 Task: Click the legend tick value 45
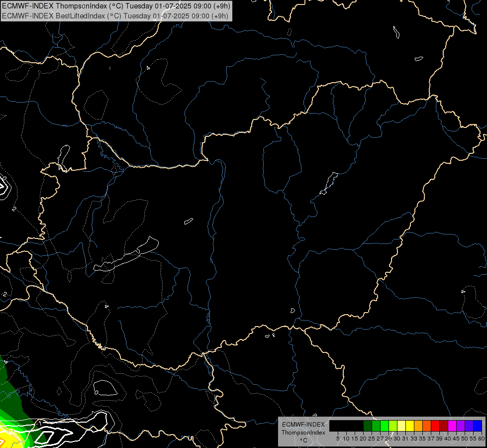pos(456,439)
